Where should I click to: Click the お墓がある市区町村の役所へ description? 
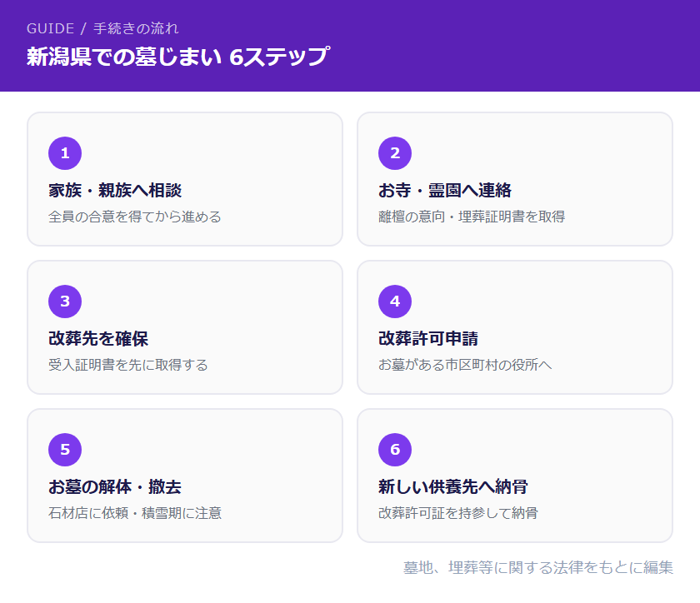click(x=465, y=366)
